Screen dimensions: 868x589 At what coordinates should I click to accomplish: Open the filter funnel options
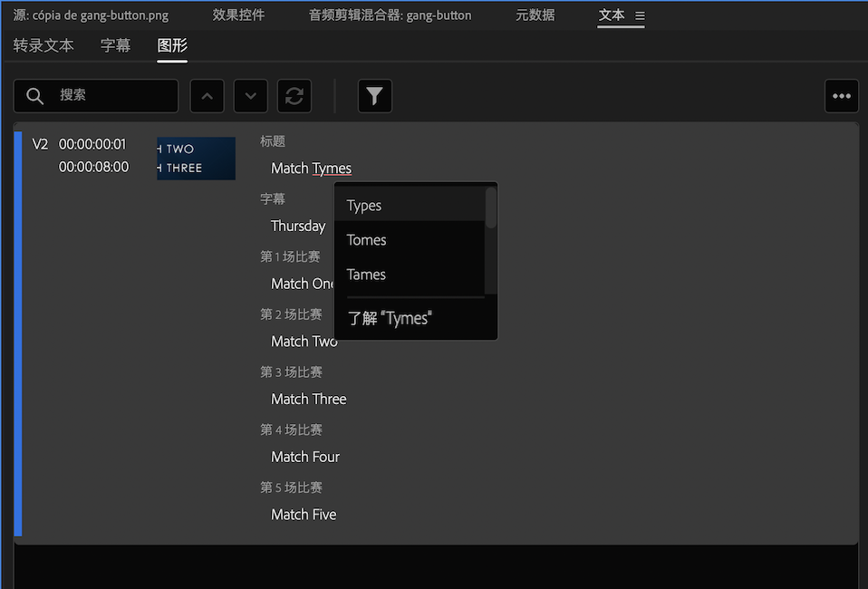tap(375, 96)
